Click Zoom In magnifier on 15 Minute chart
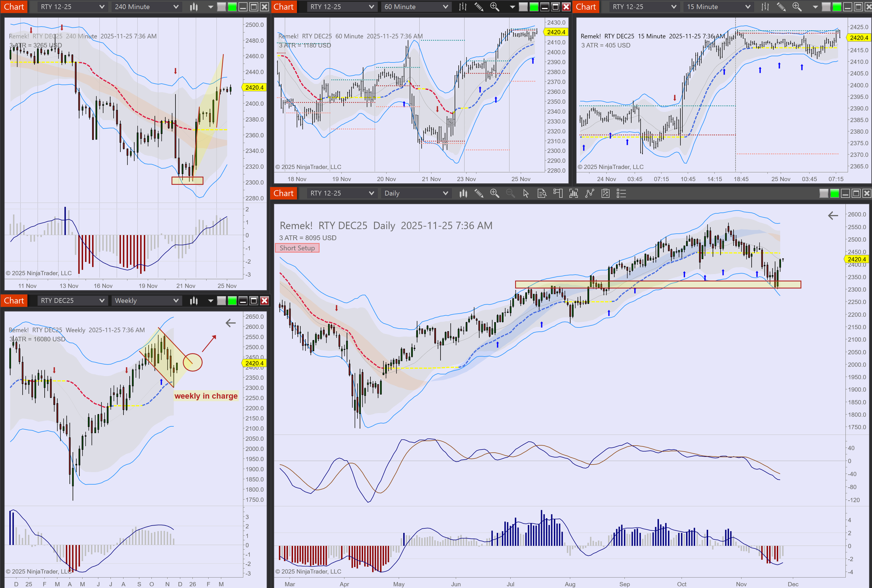 [797, 7]
